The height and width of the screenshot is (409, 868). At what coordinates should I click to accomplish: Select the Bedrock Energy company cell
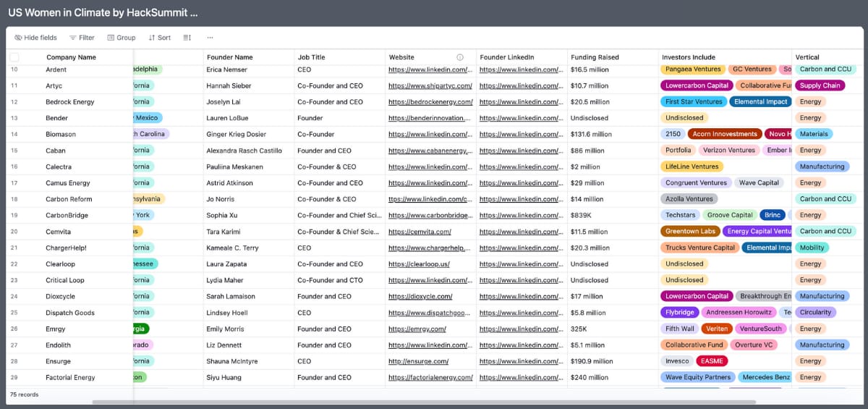69,102
